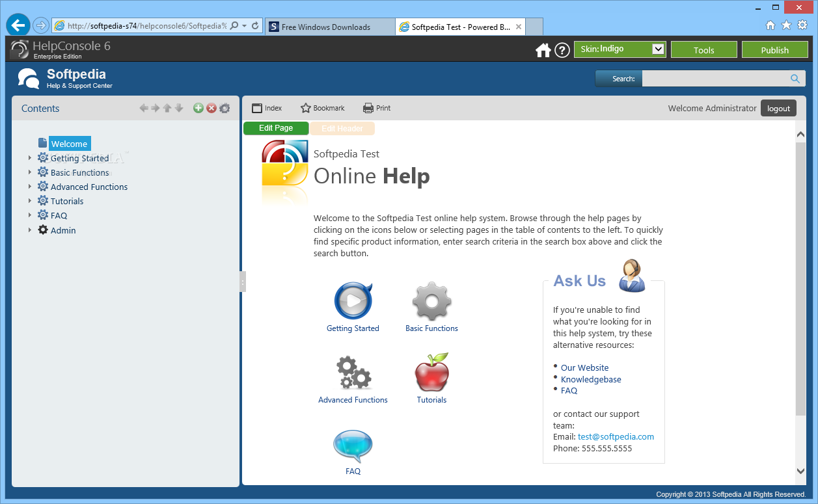
Task: Click the page scrollbar up arrow
Action: coord(800,135)
